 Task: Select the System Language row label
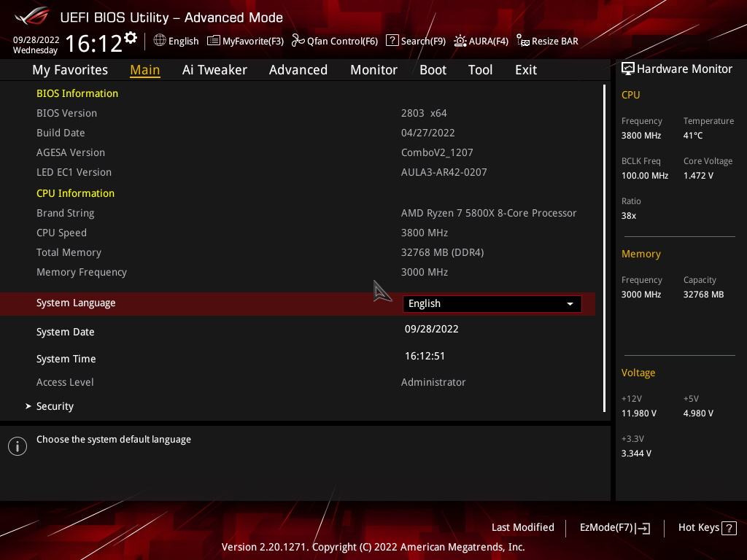coord(76,303)
